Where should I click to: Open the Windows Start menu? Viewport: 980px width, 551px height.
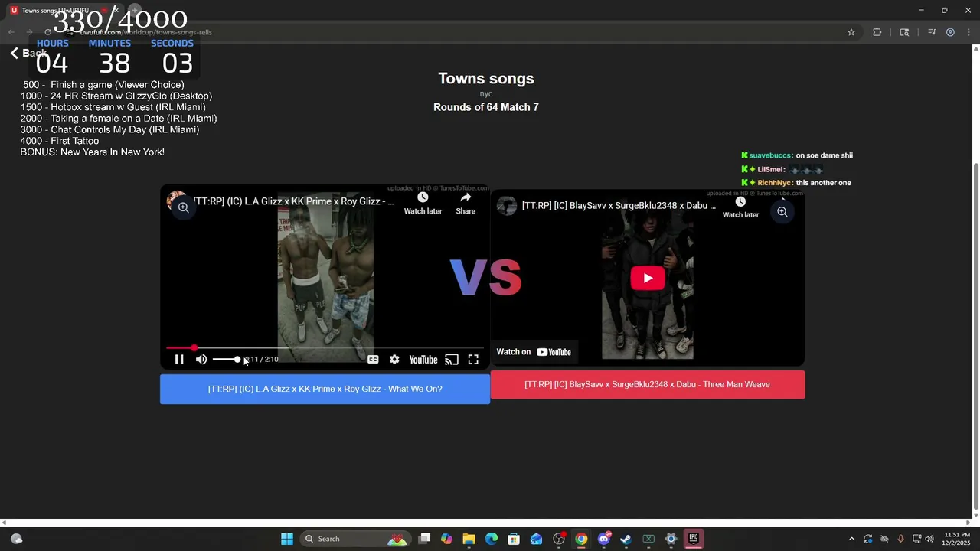click(x=287, y=539)
